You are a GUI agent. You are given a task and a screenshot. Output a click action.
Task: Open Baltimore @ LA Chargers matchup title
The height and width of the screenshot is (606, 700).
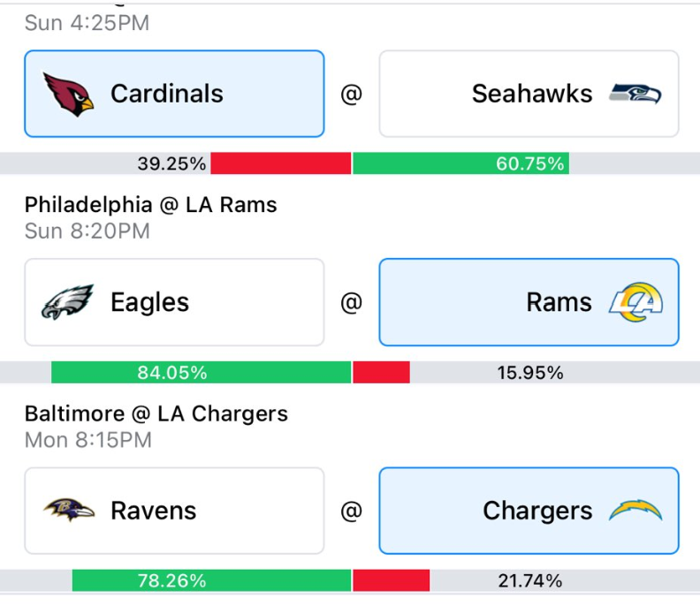156,413
